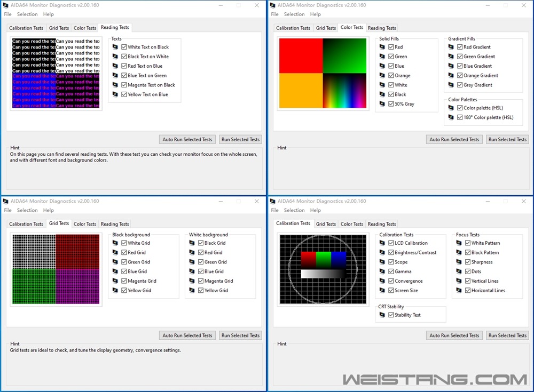Click the monitor icon beside White Text on Black

click(115, 47)
